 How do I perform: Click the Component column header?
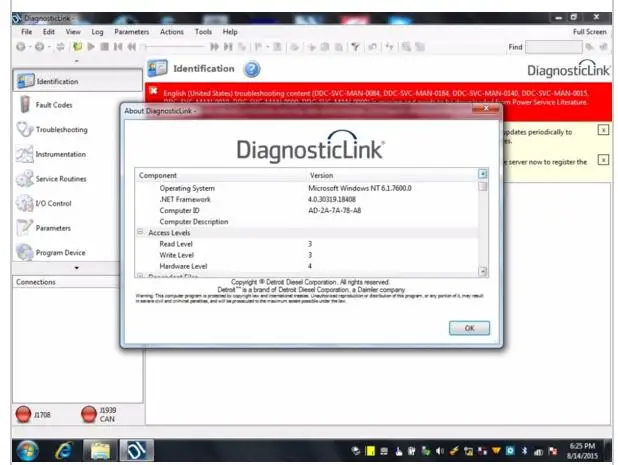tap(221, 175)
